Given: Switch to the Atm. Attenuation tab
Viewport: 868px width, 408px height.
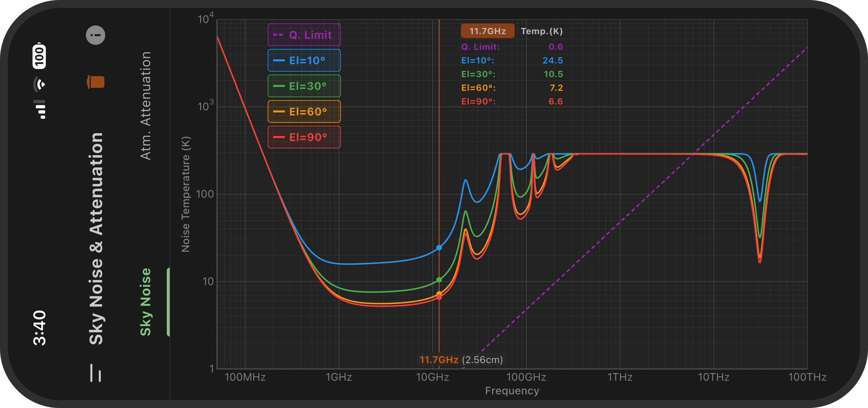Looking at the screenshot, I should point(146,105).
